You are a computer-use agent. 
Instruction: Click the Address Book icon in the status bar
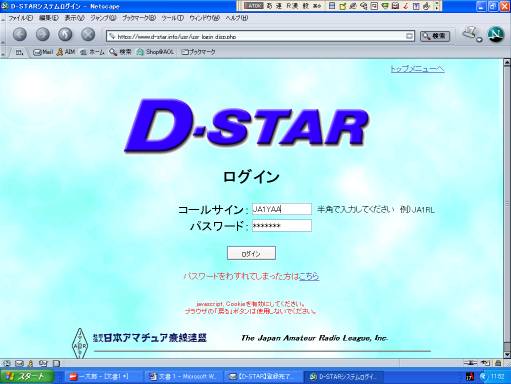[43, 363]
